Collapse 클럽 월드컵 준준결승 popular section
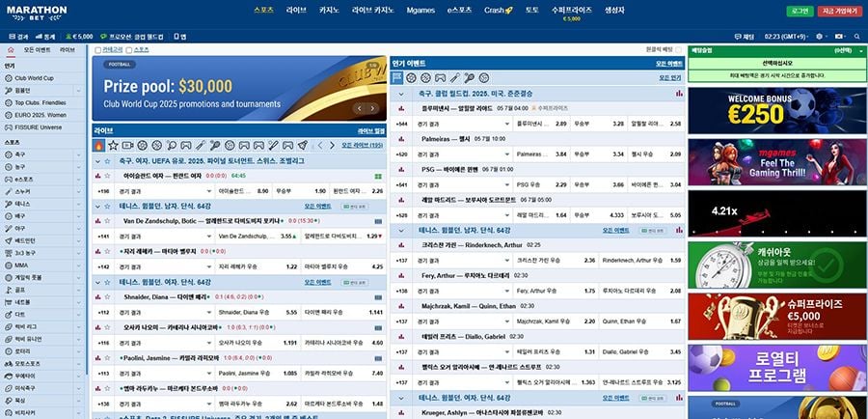 [x=401, y=94]
